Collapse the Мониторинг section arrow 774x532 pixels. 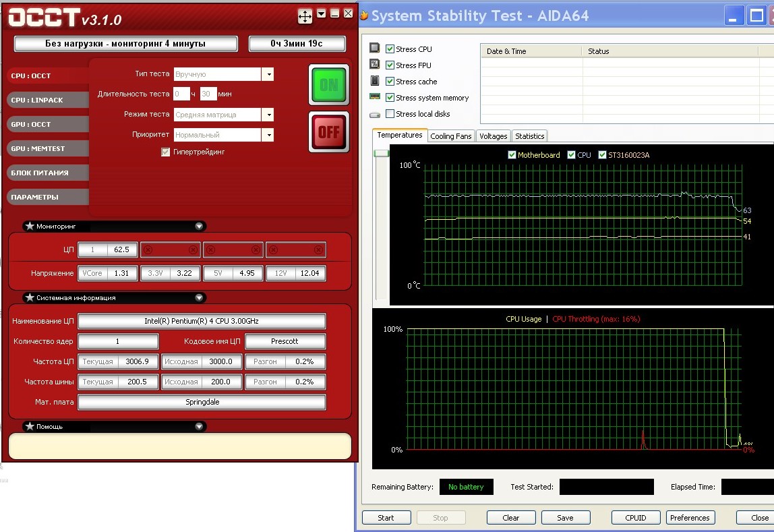coord(199,226)
